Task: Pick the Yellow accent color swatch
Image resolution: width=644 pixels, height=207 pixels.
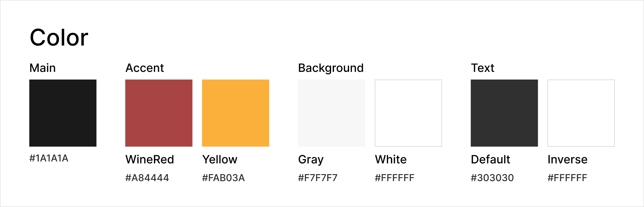Action: coord(235,113)
